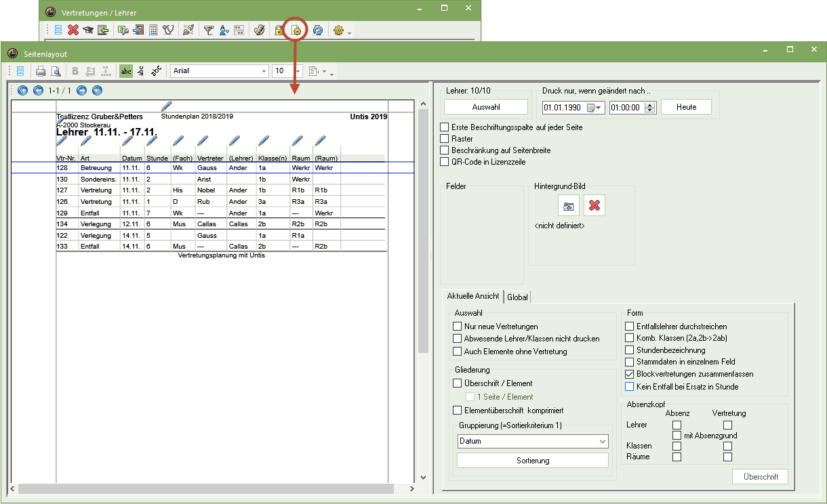Click the Komb. Klassen (2a,2b->2ab) checkbox
The image size is (827, 504).
click(630, 338)
